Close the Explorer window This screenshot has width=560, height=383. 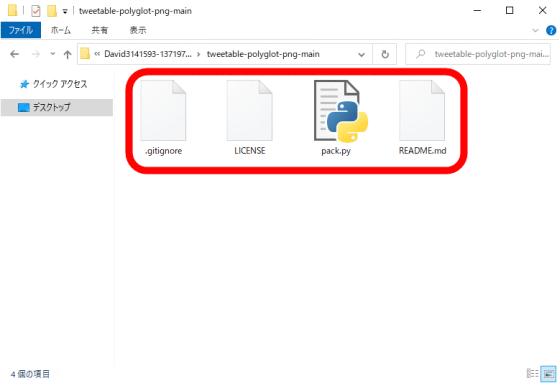542,11
